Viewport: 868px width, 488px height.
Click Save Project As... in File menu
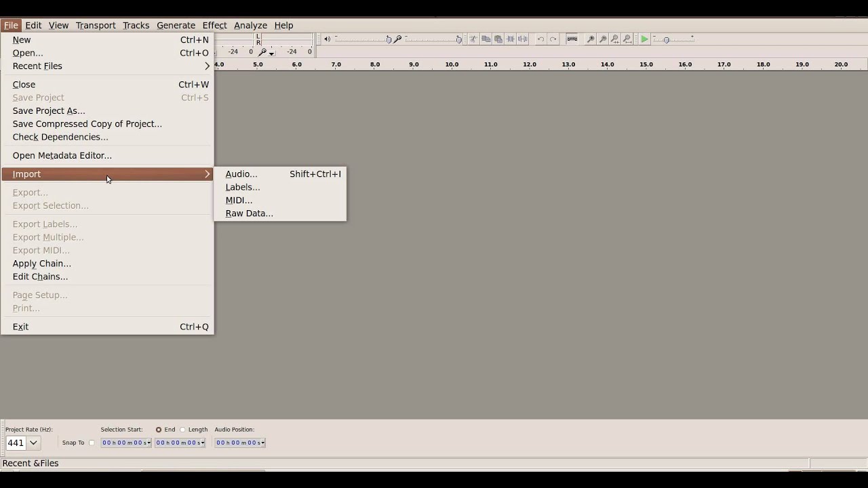[107, 110]
